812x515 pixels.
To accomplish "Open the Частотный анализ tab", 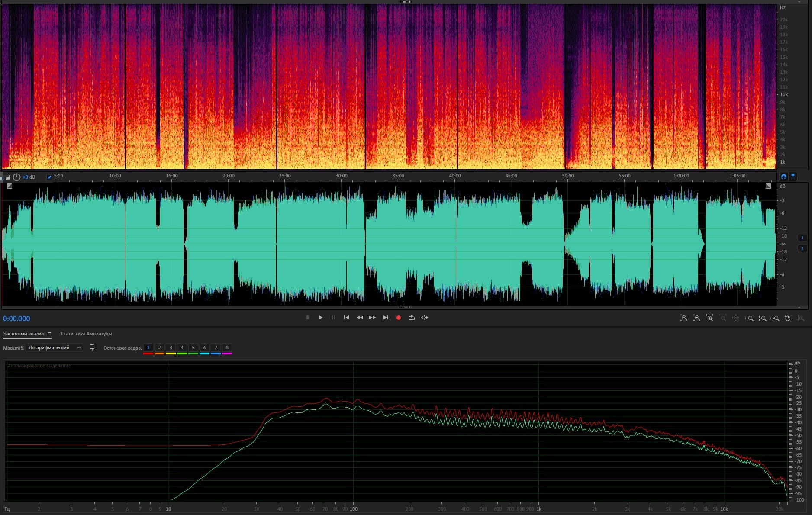I will 23,334.
